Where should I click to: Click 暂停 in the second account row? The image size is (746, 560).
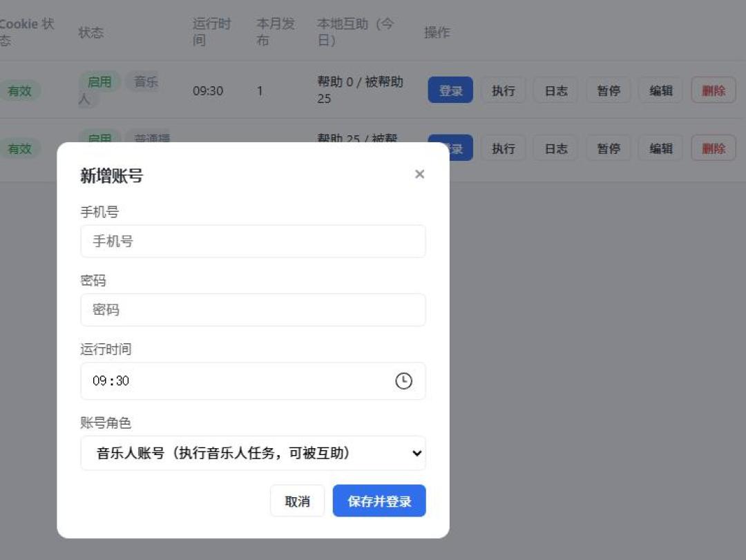point(609,148)
